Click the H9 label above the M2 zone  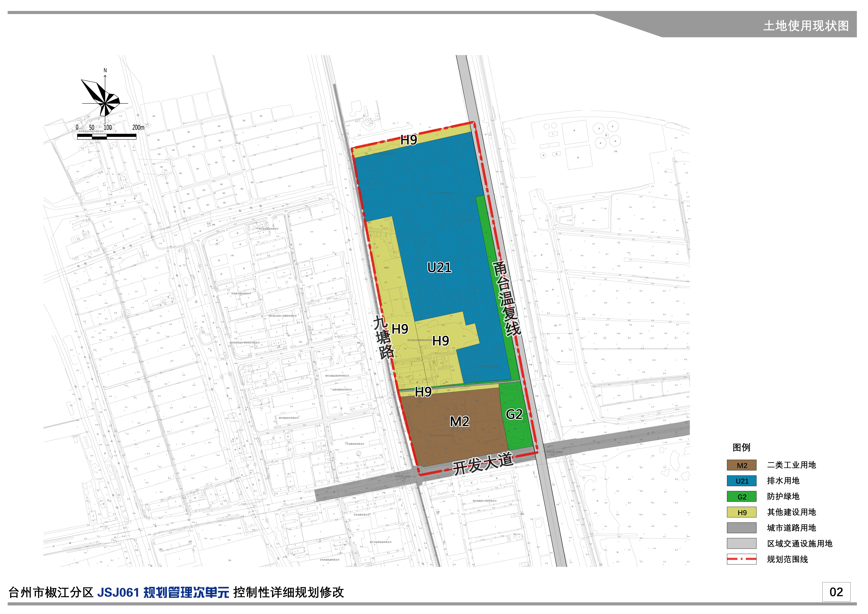[x=423, y=392]
